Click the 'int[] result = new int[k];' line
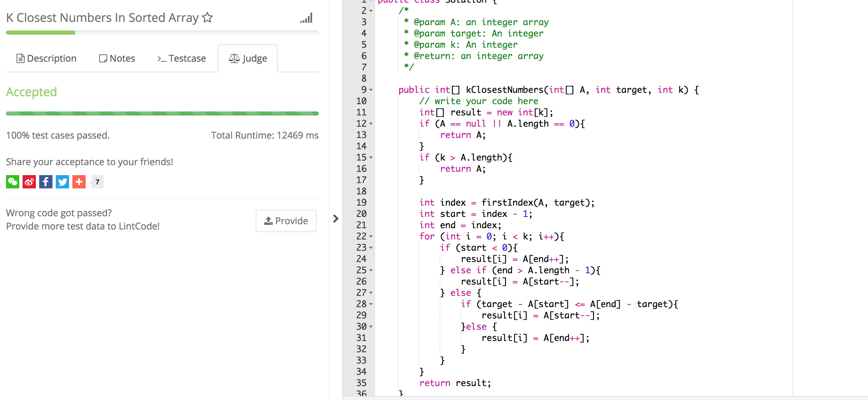 tap(486, 112)
